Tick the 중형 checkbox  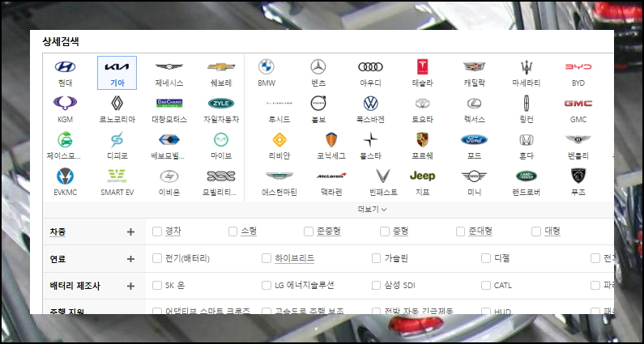[x=385, y=231]
